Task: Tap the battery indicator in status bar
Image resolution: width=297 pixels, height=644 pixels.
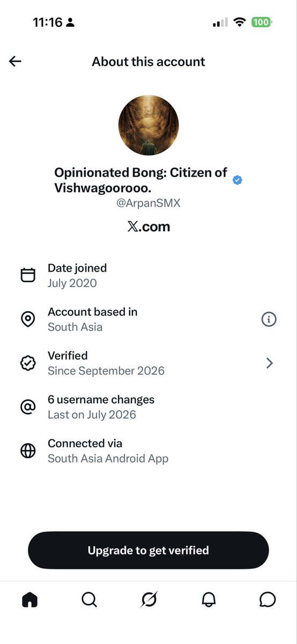Action: click(262, 23)
